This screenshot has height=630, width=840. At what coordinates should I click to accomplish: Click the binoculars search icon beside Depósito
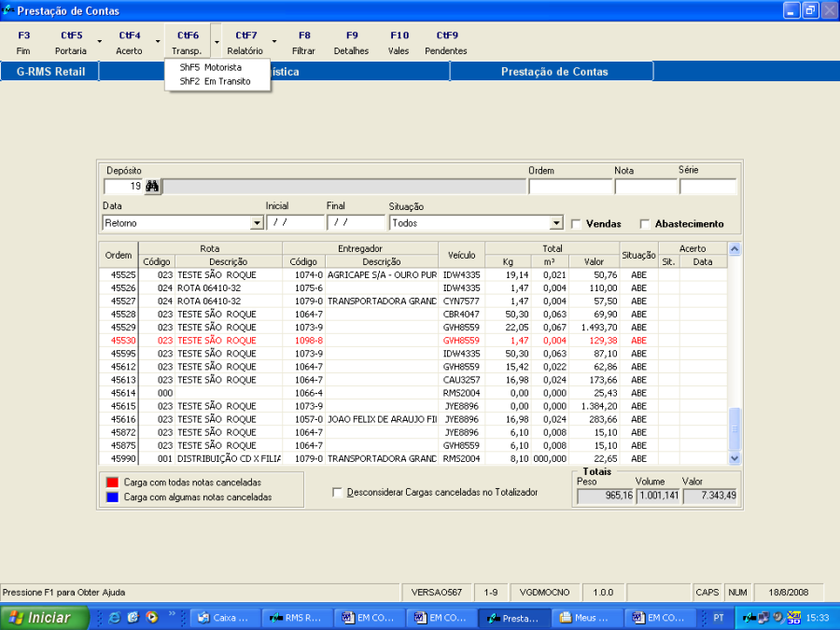[x=152, y=187]
